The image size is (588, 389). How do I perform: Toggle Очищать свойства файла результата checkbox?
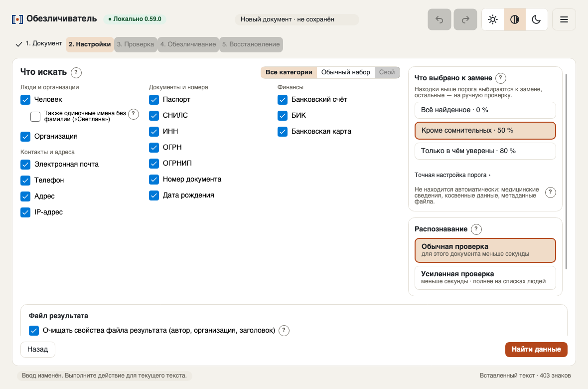34,331
